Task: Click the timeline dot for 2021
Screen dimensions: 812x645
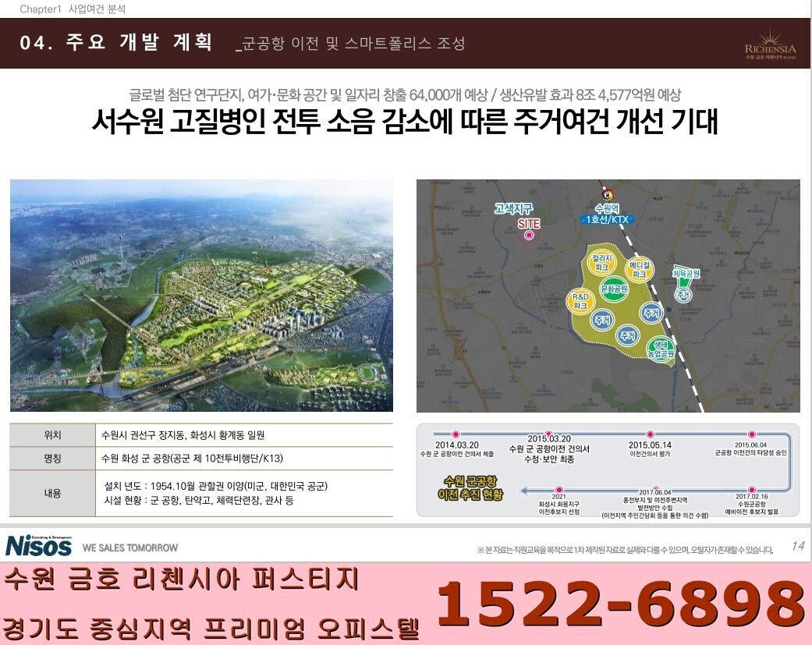Action: pyautogui.click(x=558, y=490)
